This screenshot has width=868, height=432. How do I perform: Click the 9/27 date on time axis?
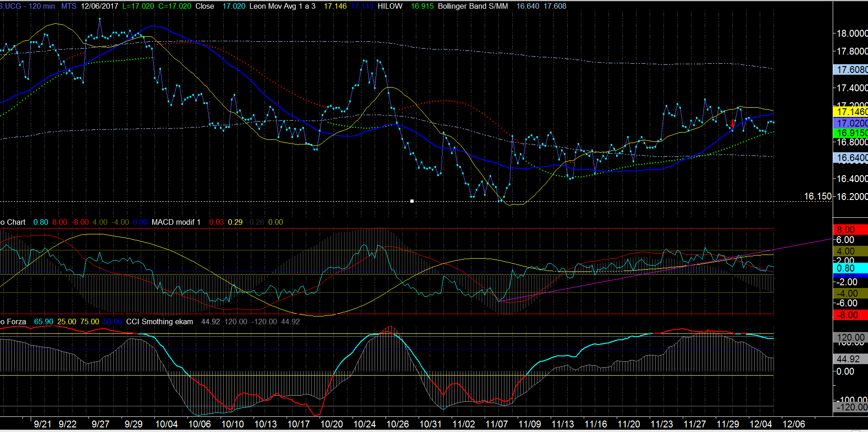(x=100, y=424)
